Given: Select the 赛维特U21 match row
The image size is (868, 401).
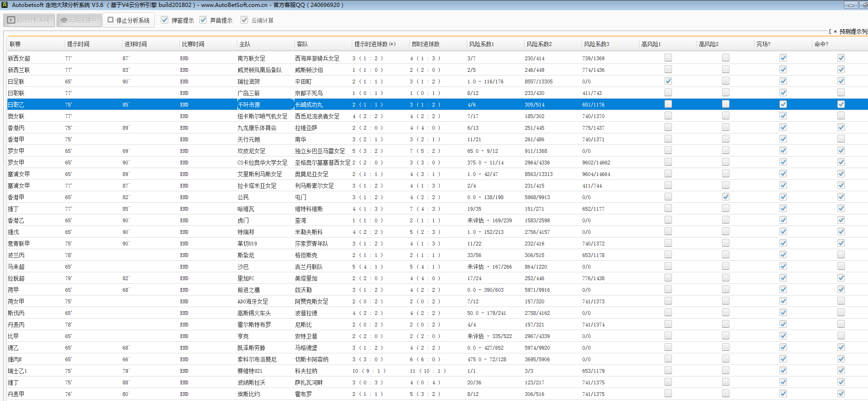Looking at the screenshot, I should pos(250,371).
